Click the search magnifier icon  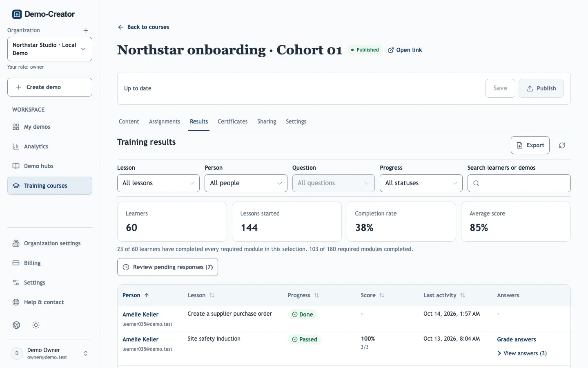tap(476, 183)
